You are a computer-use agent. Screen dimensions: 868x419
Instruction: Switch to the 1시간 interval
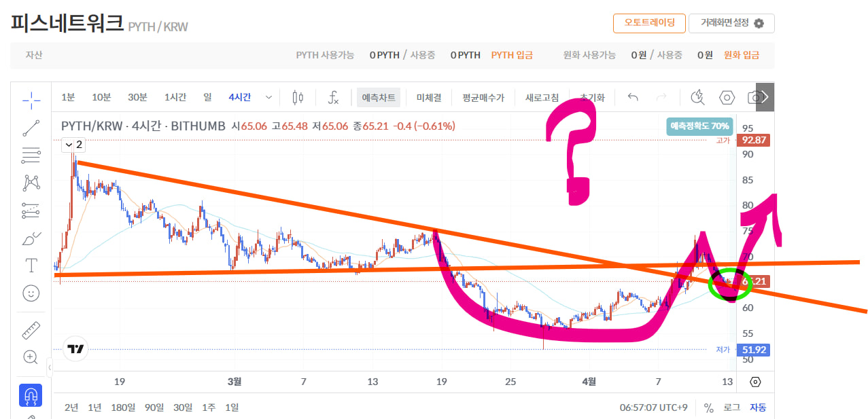pyautogui.click(x=175, y=98)
